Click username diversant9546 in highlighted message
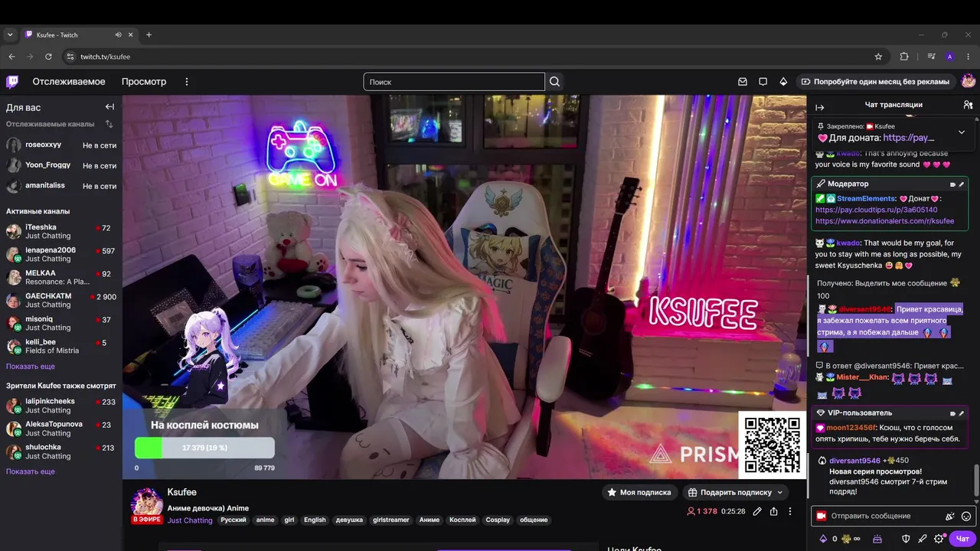This screenshot has width=980, height=551. click(x=865, y=309)
